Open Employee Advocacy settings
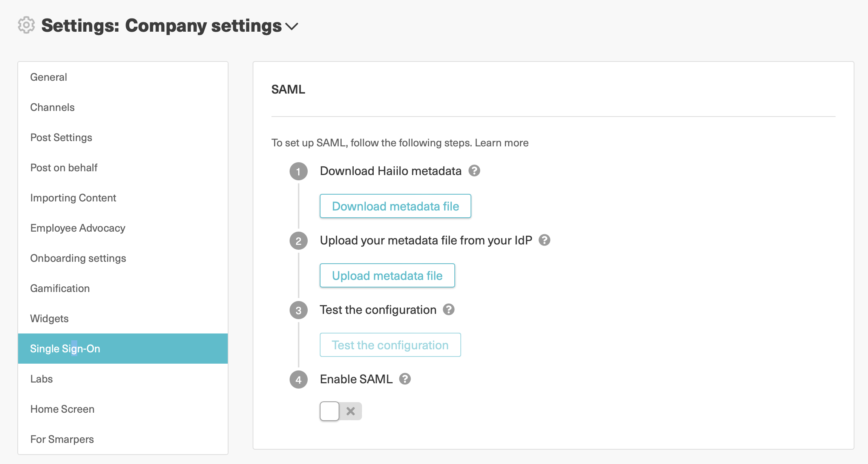Viewport: 868px width, 464px height. tap(123, 228)
